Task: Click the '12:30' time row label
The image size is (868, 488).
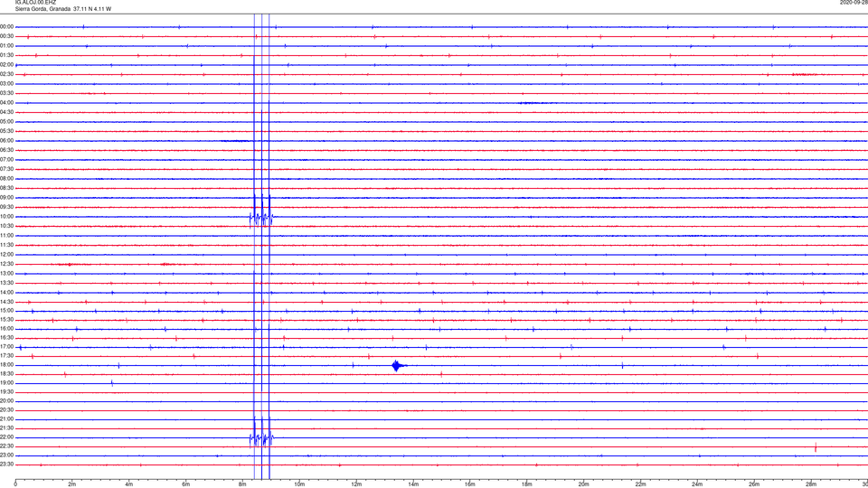Action: (6, 264)
